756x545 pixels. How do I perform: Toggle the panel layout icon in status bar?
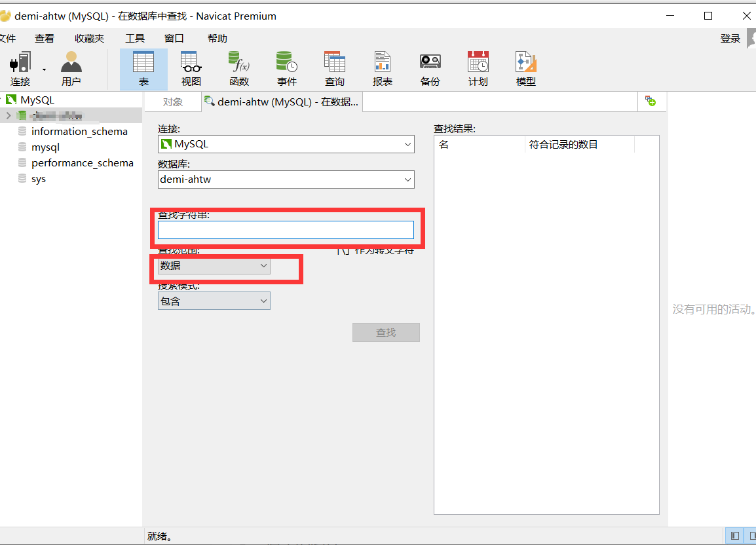735,536
